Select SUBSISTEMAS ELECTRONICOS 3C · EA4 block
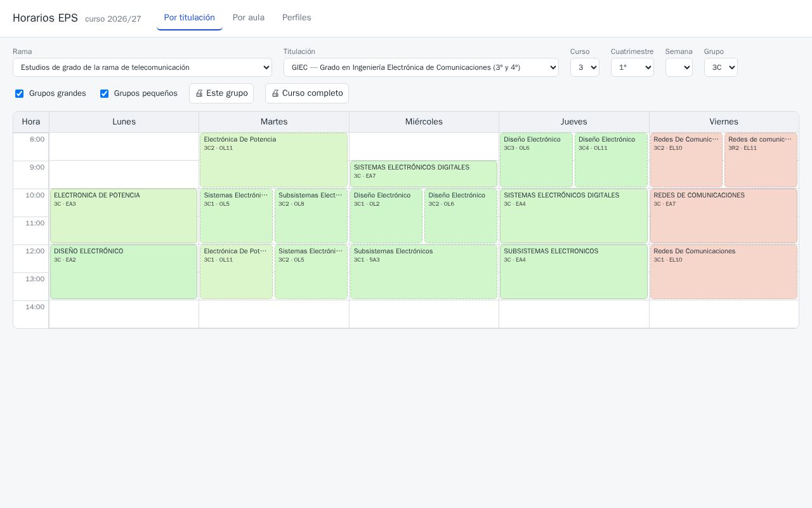812x508 pixels. pos(573,272)
